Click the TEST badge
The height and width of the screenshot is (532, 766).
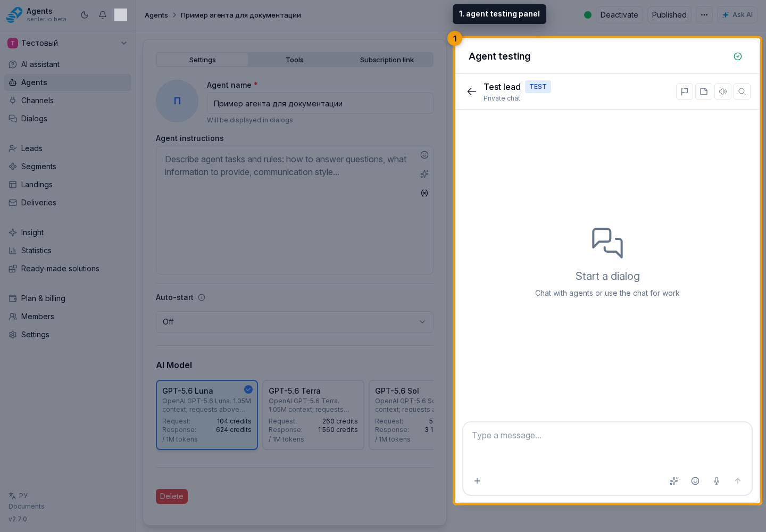coord(538,87)
